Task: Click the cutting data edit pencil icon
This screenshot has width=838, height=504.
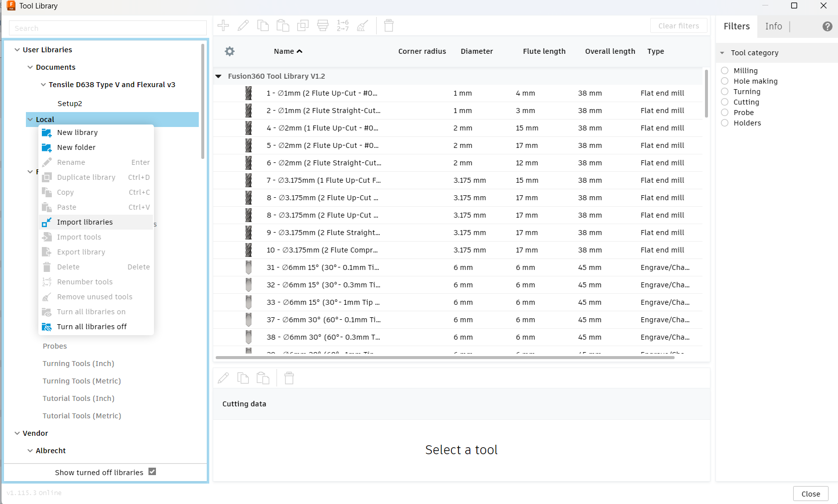Action: (223, 378)
